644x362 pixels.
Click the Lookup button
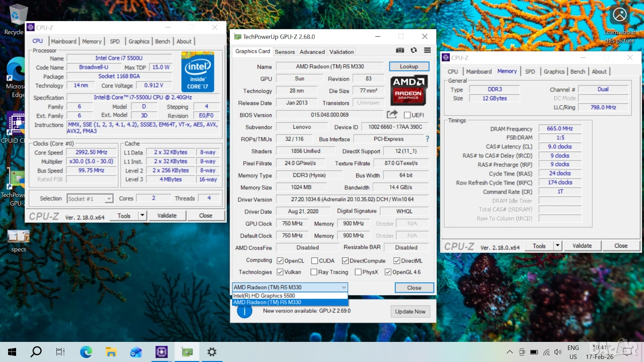point(409,66)
